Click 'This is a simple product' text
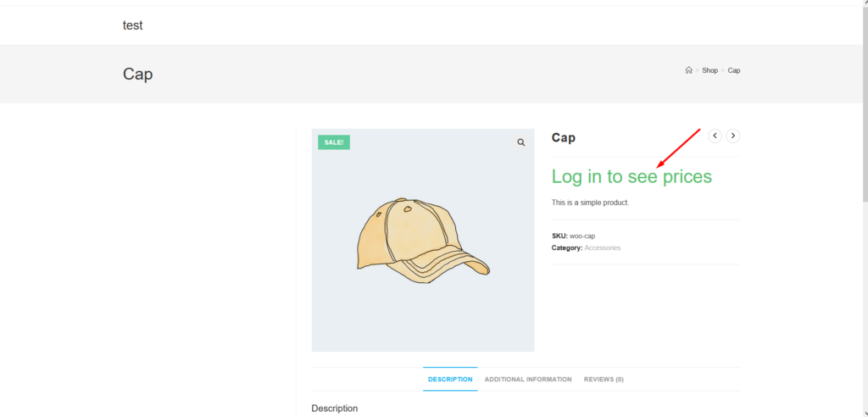868x417 pixels. 590,203
